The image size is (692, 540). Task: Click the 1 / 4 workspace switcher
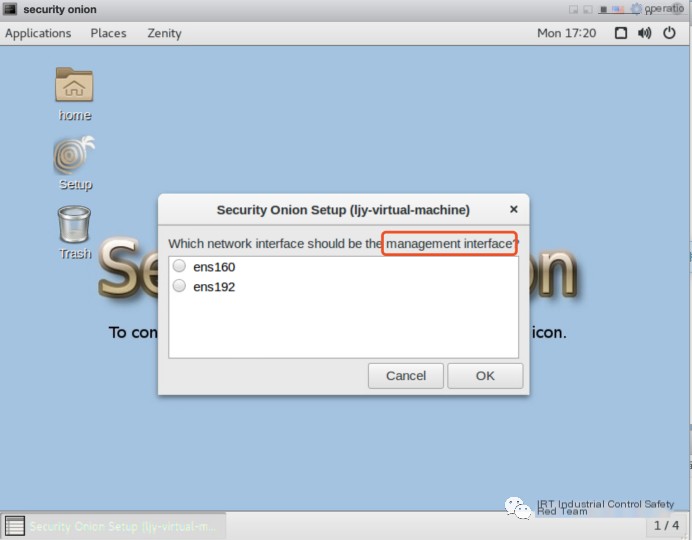coord(666,525)
